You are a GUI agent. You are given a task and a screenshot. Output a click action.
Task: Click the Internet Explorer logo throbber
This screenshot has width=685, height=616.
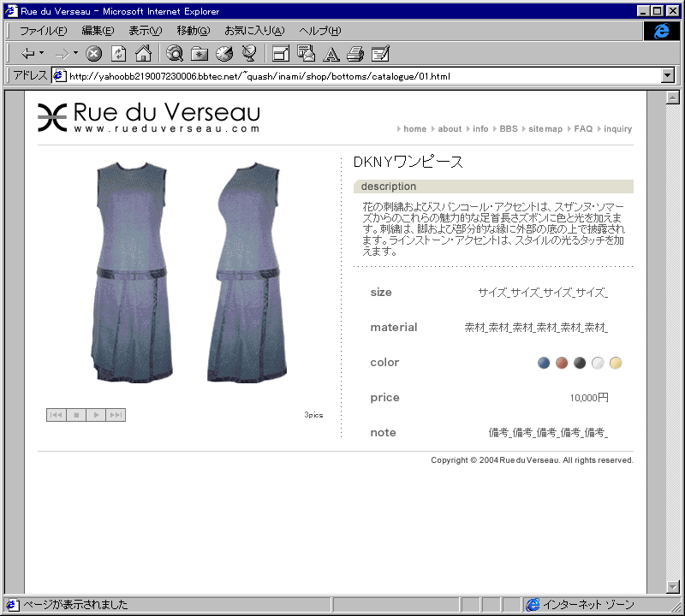[661, 31]
